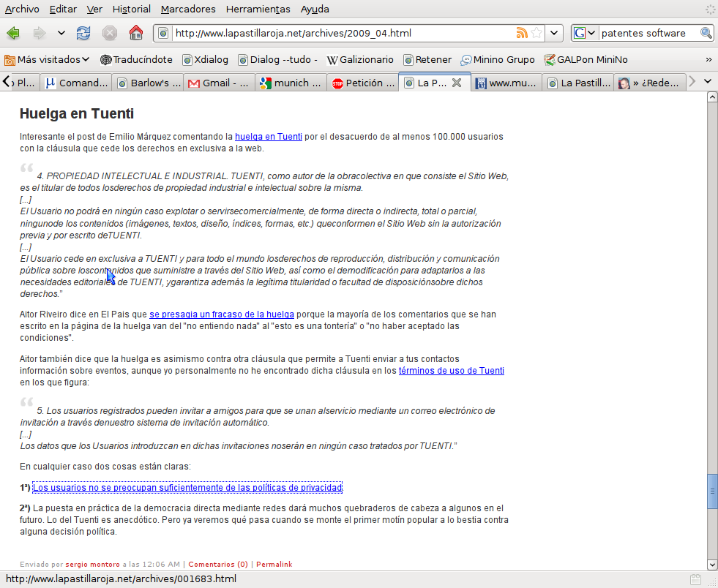Open the 'términos de uso de Tuenti' link
This screenshot has height=588, width=718.
click(452, 371)
